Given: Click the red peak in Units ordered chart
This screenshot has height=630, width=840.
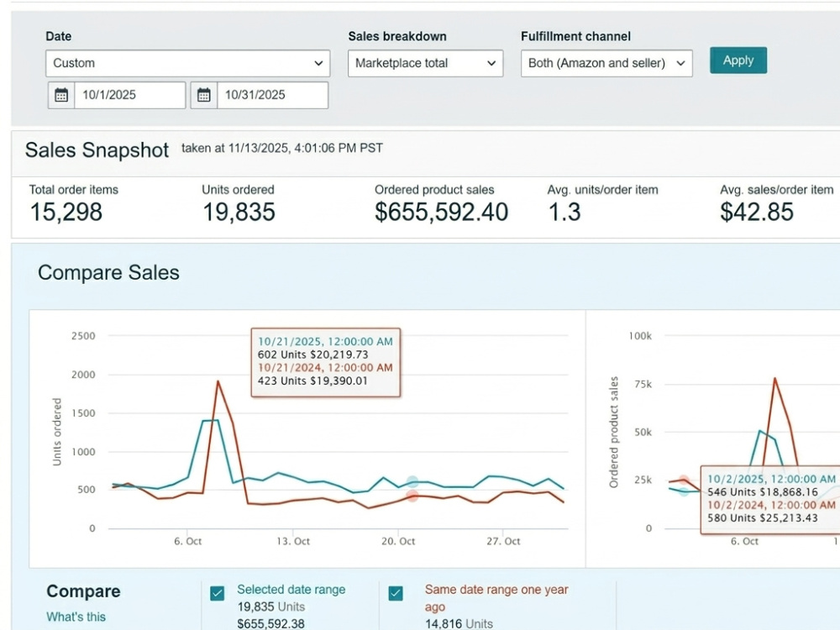Looking at the screenshot, I should pos(218,381).
